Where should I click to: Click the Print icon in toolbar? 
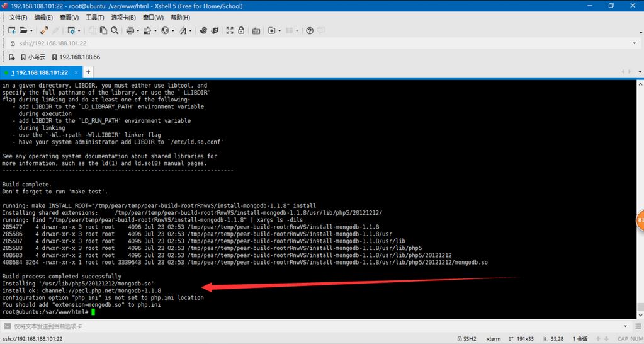pos(130,30)
